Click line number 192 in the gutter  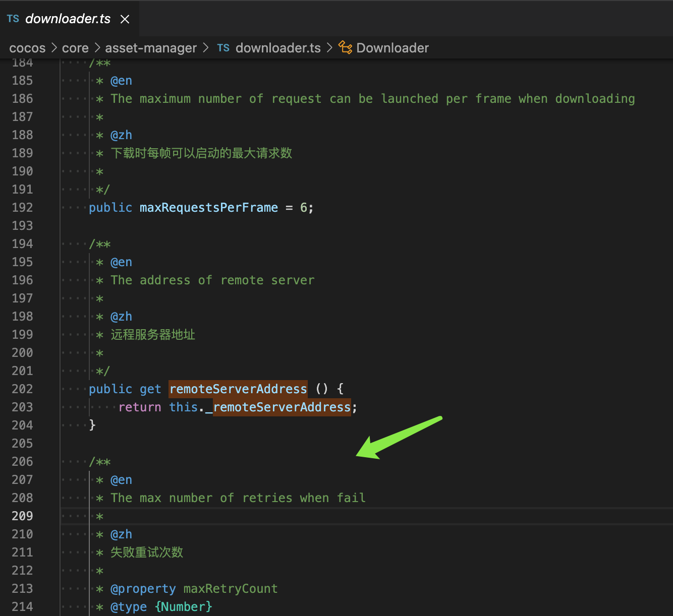click(23, 208)
